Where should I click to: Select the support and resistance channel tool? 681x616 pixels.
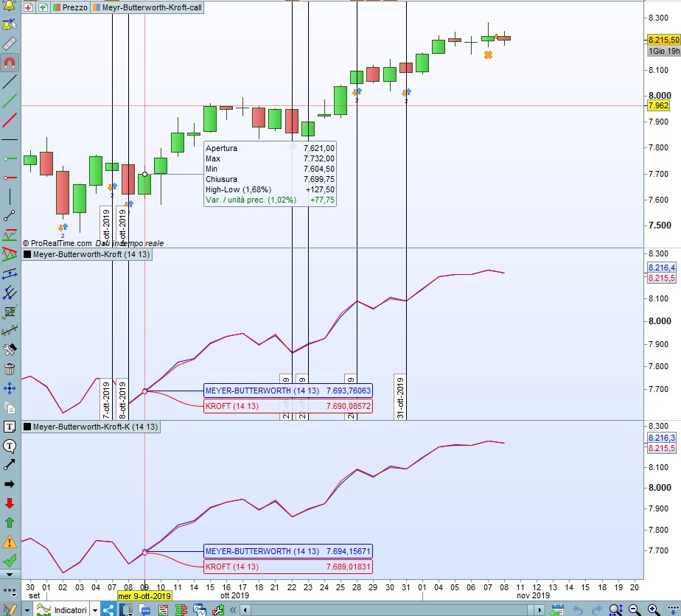click(x=9, y=235)
